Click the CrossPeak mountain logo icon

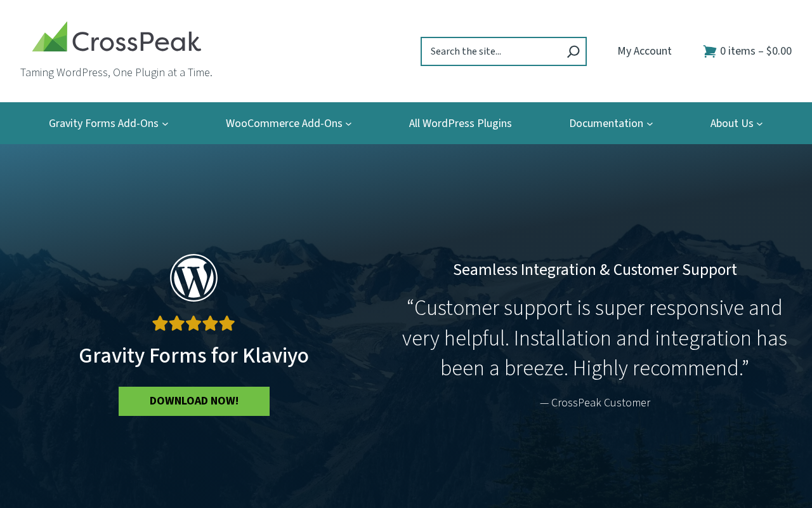(x=50, y=37)
